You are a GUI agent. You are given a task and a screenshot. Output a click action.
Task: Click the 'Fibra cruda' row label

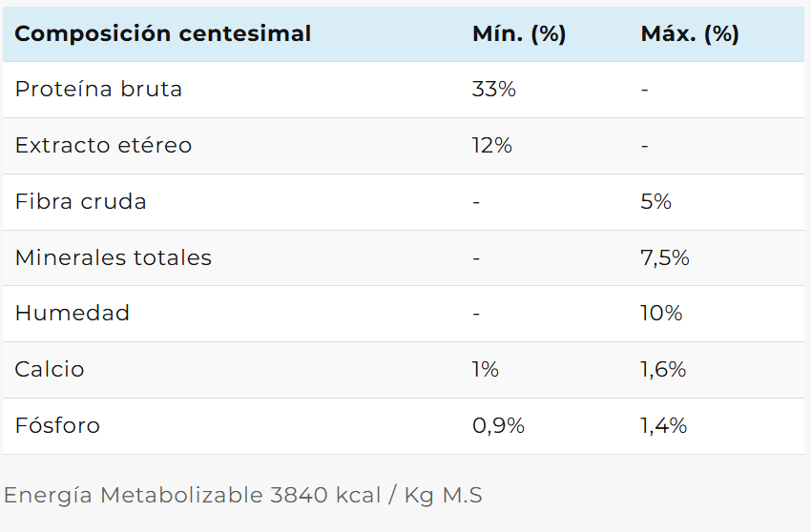[x=80, y=202]
